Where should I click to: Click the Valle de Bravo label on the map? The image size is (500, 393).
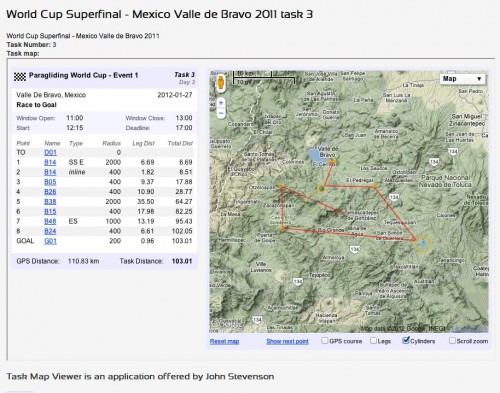click(328, 152)
